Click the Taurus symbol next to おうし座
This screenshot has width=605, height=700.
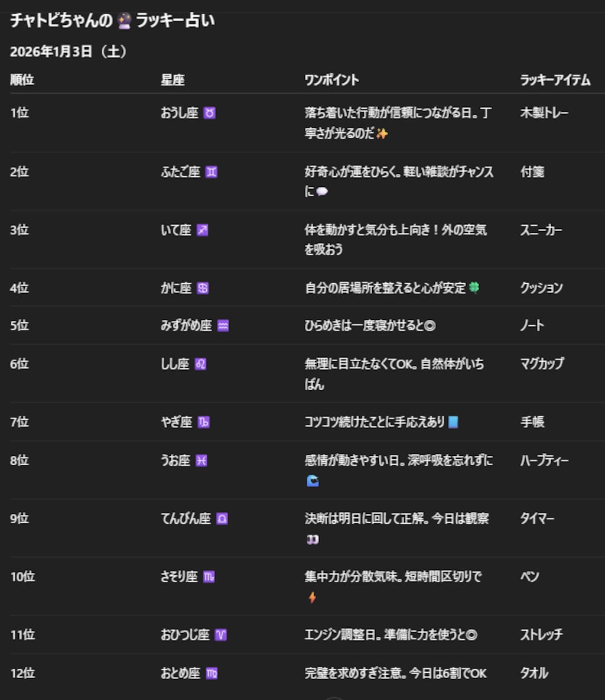click(209, 113)
